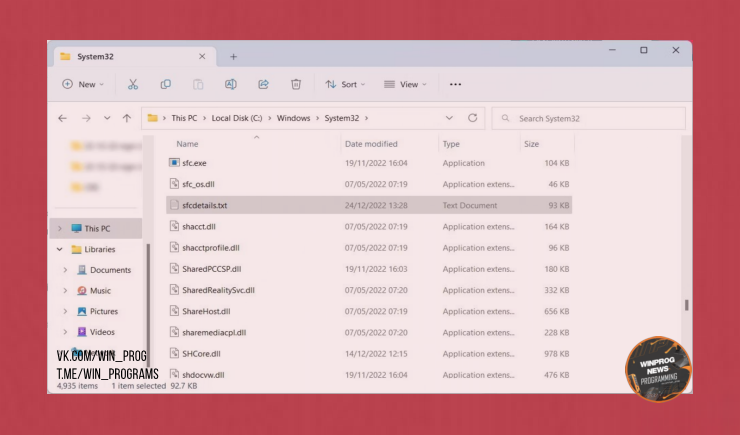Go up one folder level

(126, 118)
